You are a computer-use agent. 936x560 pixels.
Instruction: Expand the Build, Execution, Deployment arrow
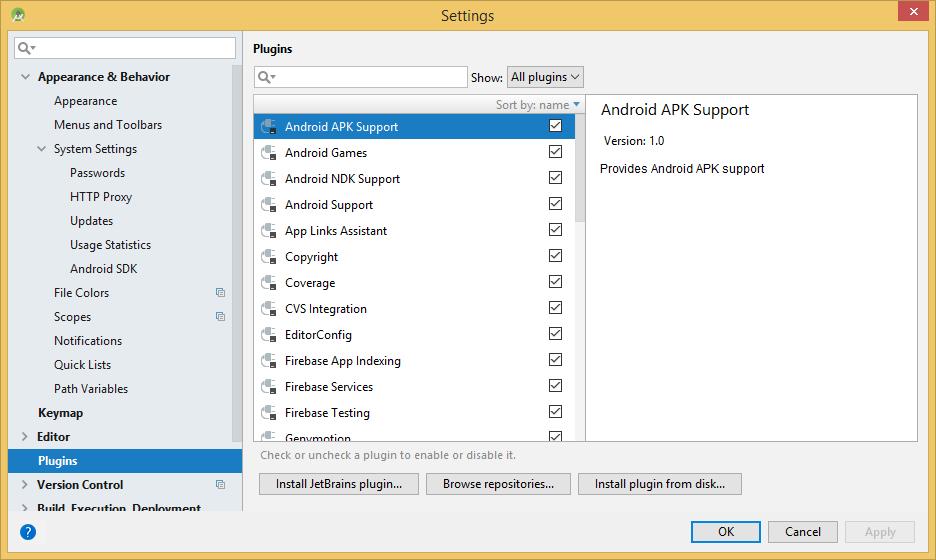pyautogui.click(x=24, y=507)
